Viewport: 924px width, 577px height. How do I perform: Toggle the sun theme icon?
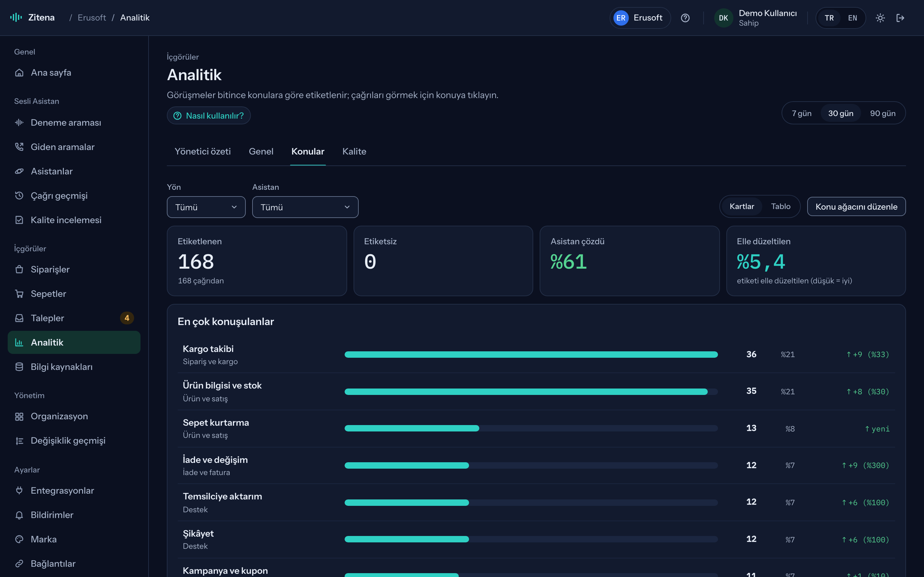click(x=880, y=18)
